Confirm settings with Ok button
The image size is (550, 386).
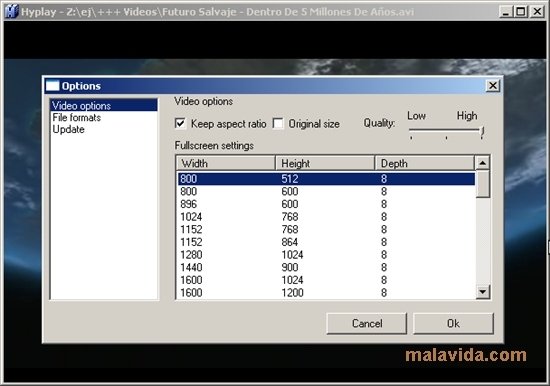tap(453, 323)
